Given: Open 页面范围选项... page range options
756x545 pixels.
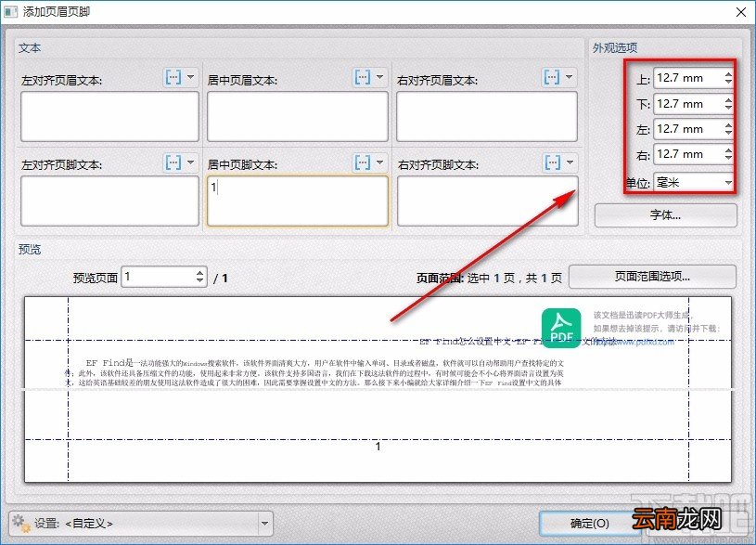Looking at the screenshot, I should click(652, 277).
